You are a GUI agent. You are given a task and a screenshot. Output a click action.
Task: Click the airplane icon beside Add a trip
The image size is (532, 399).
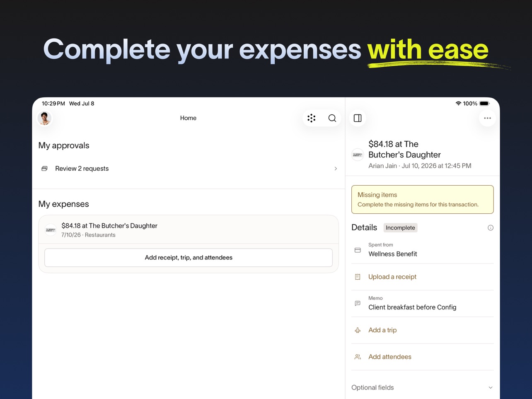(x=358, y=330)
